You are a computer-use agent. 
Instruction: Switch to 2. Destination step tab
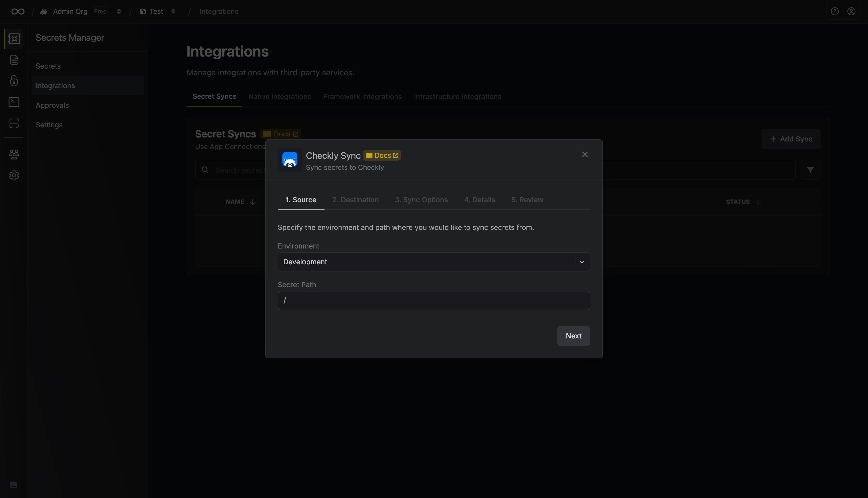pos(356,200)
